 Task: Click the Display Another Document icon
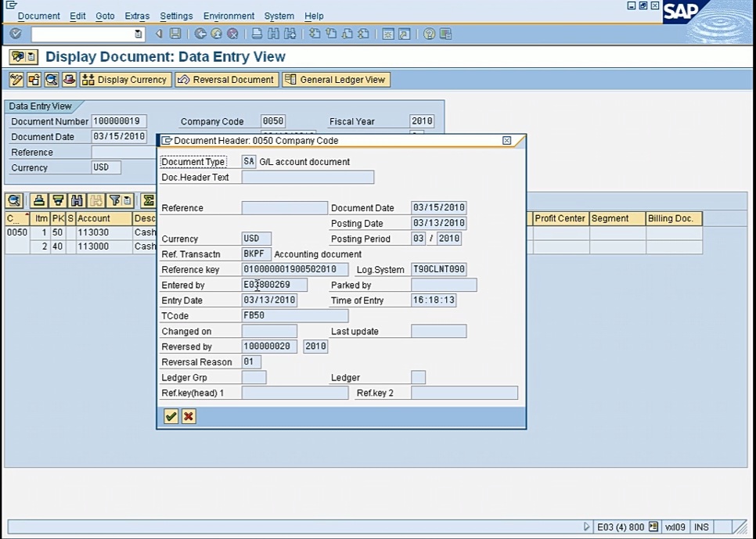(x=34, y=80)
